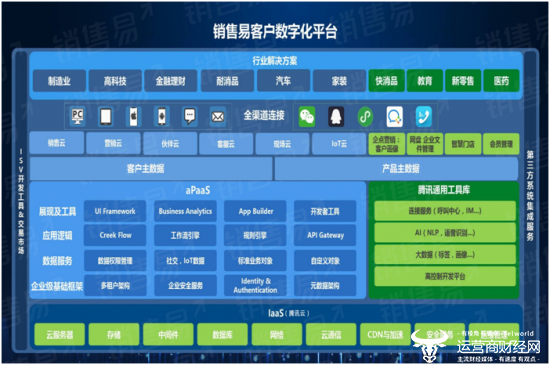Open the chat bubble message icon

190,116
